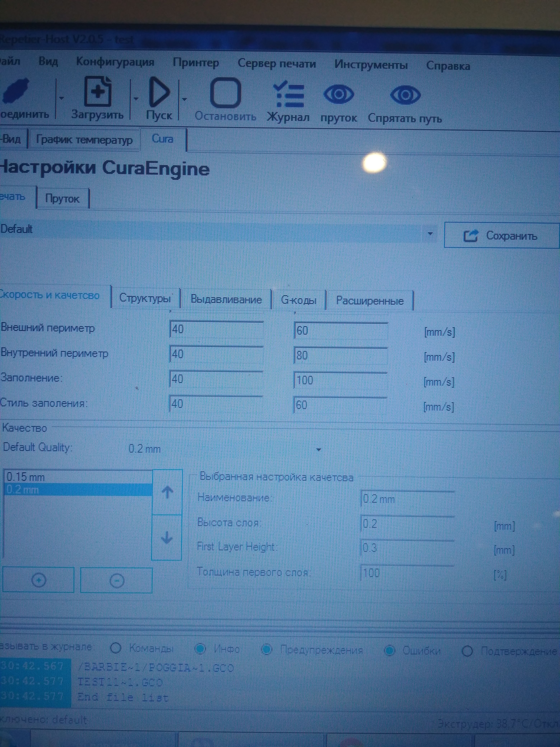Add new quality preset plus button
This screenshot has width=560, height=747.
38,580
